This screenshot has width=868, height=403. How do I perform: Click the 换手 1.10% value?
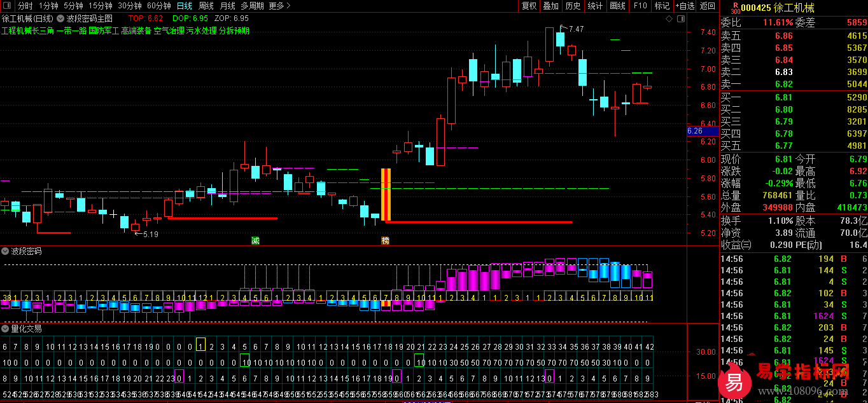coord(781,221)
